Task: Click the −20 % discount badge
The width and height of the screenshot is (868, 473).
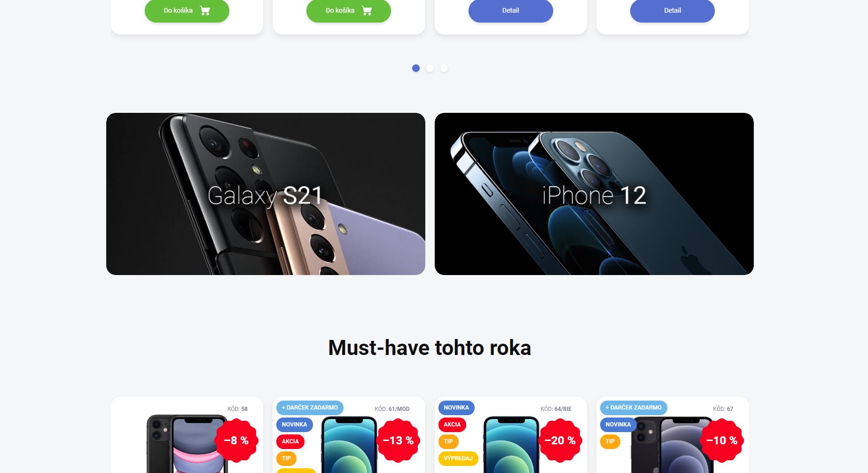Action: [x=560, y=441]
